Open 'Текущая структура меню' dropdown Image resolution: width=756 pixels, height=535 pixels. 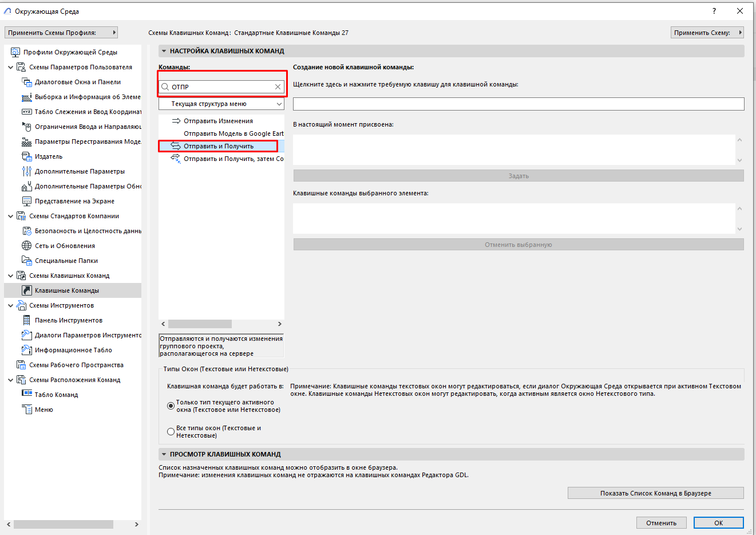221,104
